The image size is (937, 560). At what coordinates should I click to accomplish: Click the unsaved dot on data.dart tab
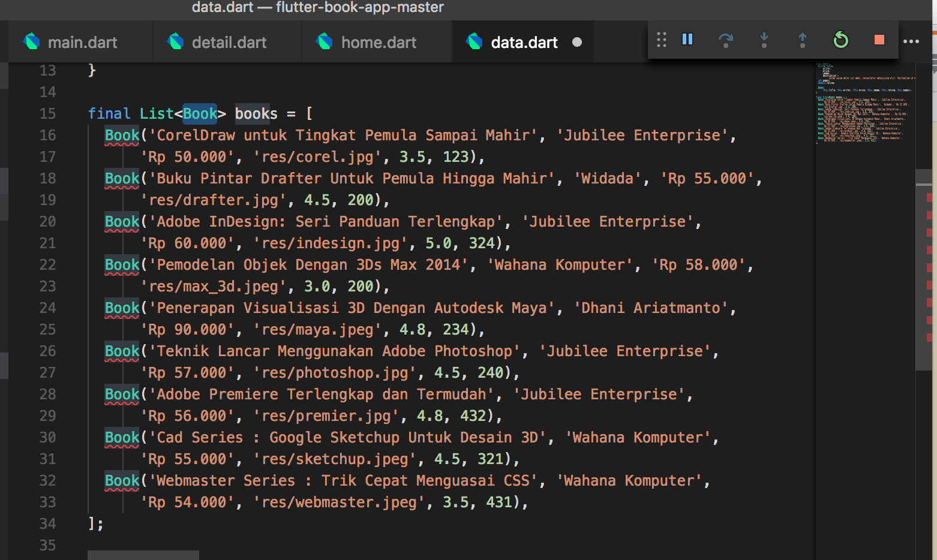coord(576,43)
